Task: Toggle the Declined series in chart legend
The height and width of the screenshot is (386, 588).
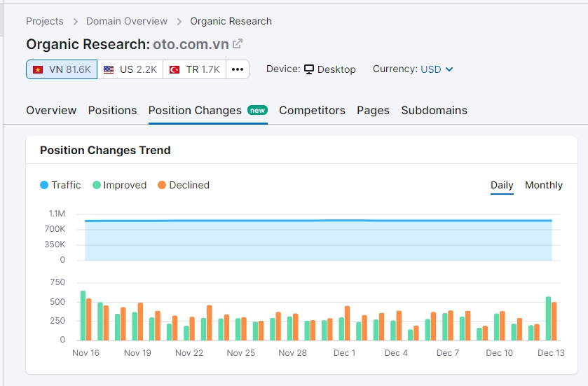Action: [x=184, y=185]
